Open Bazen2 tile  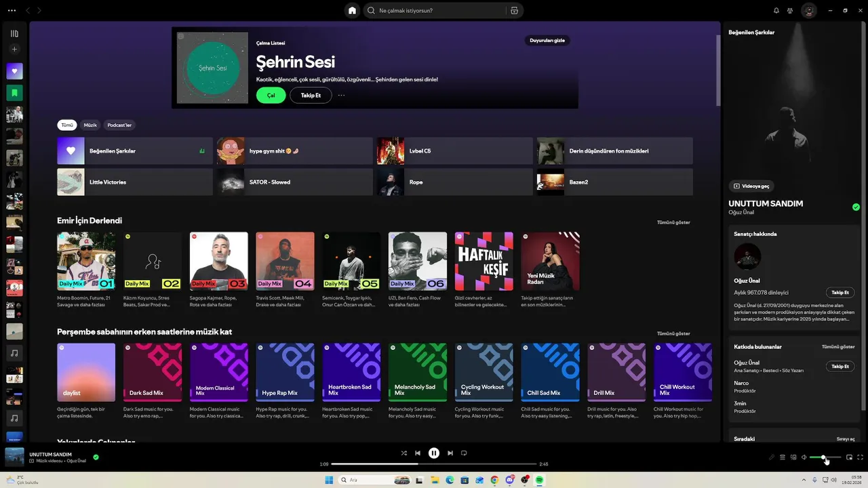click(615, 182)
